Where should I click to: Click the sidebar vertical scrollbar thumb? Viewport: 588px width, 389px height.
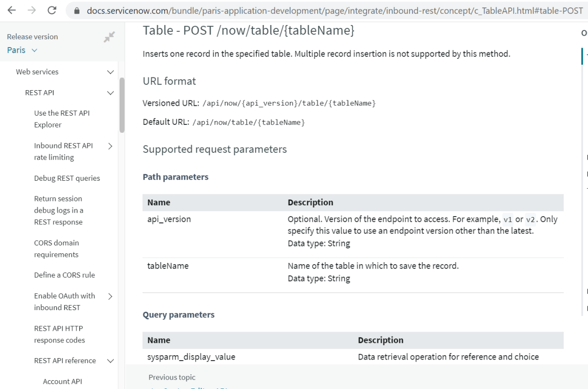pos(122,105)
